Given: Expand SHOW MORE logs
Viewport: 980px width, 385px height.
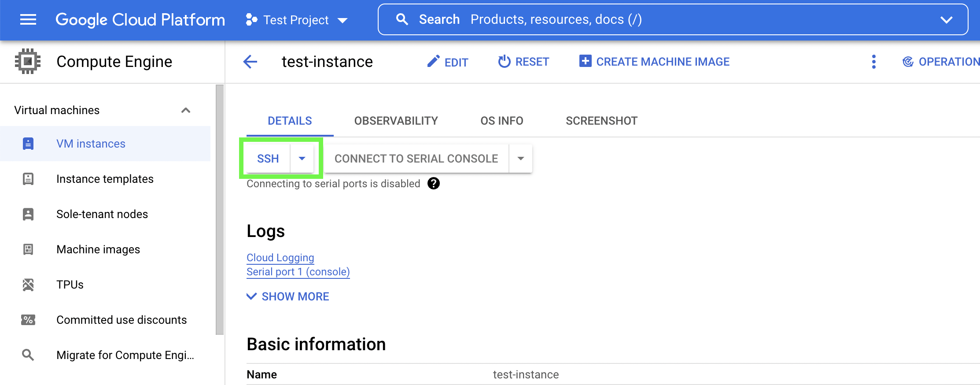Looking at the screenshot, I should click(x=288, y=296).
